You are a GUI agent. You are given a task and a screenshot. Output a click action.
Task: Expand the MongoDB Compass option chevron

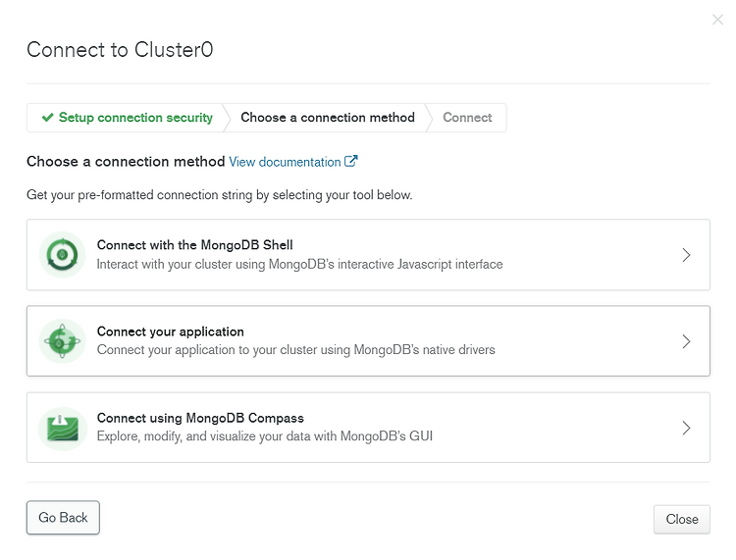pyautogui.click(x=686, y=428)
